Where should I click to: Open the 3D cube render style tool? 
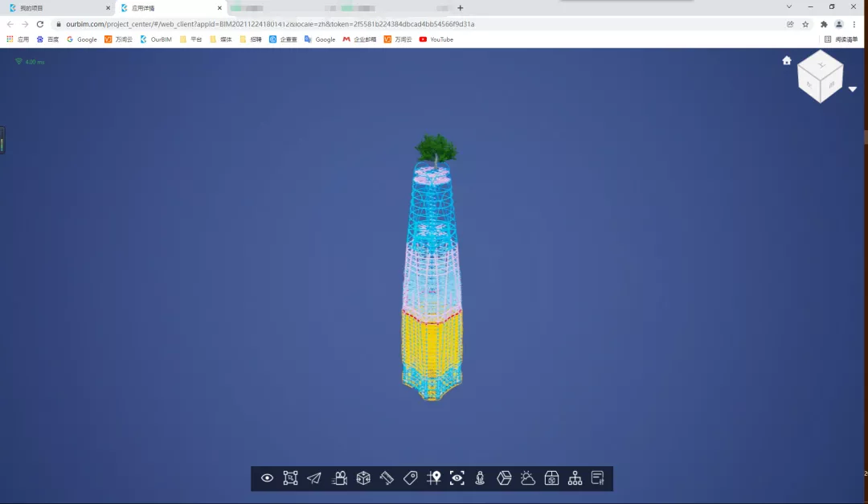(x=504, y=478)
